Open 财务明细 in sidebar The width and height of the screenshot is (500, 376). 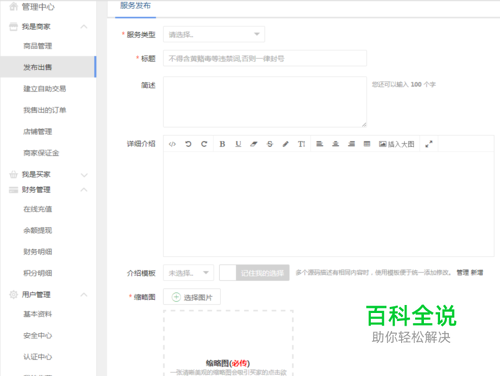coord(38,252)
